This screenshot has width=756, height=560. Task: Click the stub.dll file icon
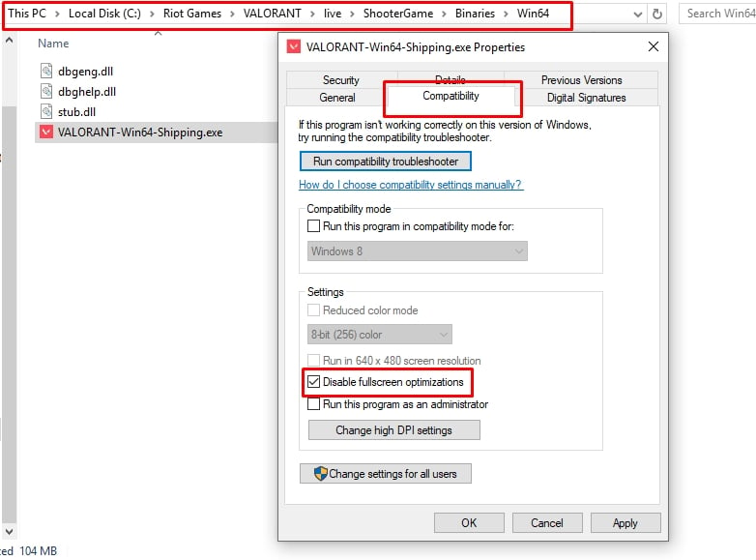pyautogui.click(x=47, y=111)
